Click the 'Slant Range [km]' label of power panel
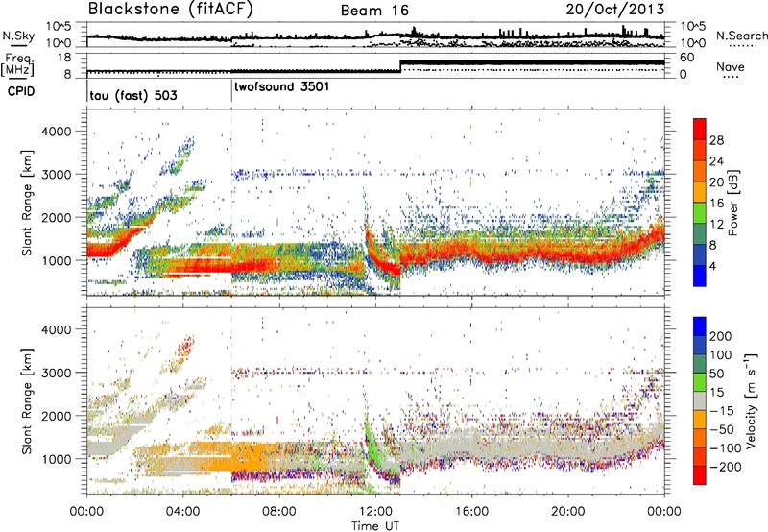768x532 pixels. (x=27, y=203)
